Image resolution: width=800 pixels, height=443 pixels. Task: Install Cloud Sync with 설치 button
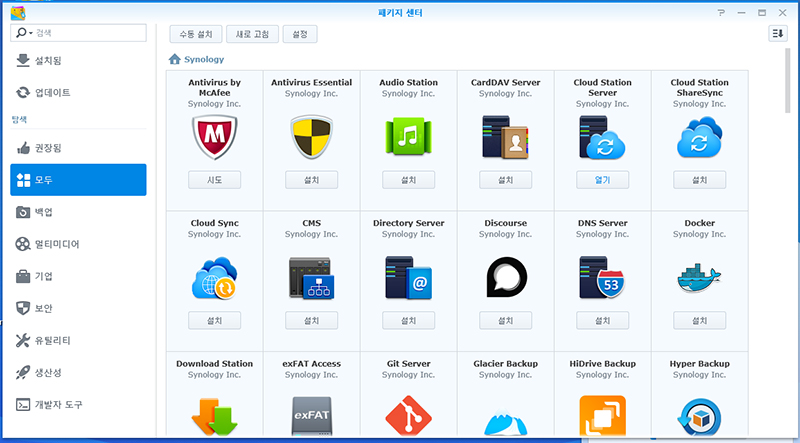point(214,321)
